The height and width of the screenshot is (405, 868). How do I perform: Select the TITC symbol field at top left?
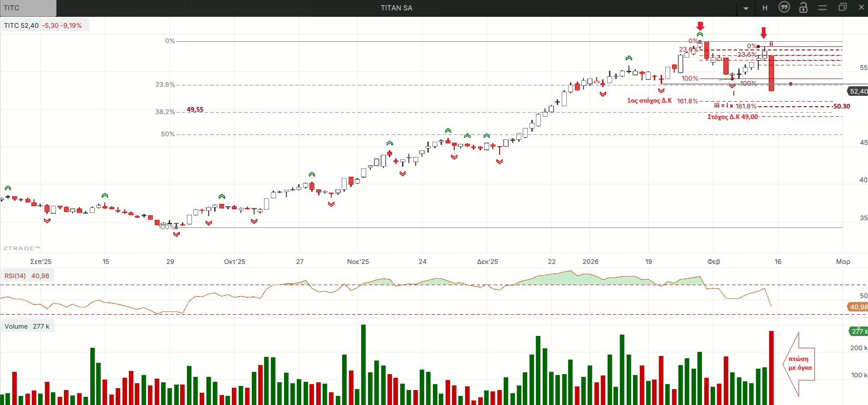(x=28, y=8)
